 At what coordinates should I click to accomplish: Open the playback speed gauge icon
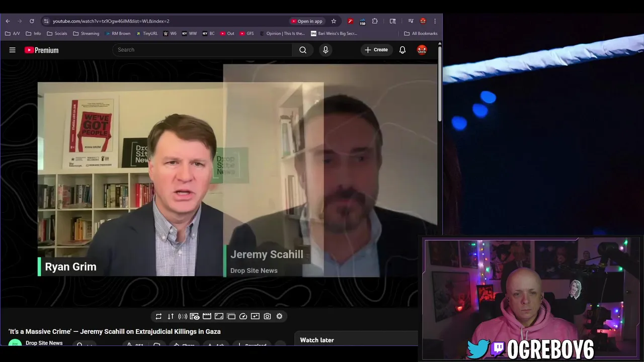coord(243,316)
